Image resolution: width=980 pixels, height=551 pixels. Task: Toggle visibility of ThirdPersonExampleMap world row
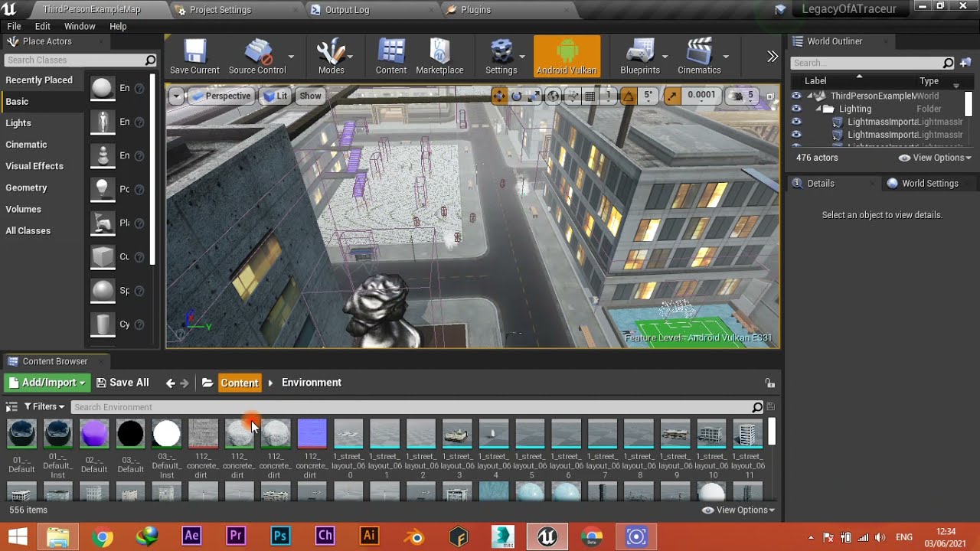(796, 96)
